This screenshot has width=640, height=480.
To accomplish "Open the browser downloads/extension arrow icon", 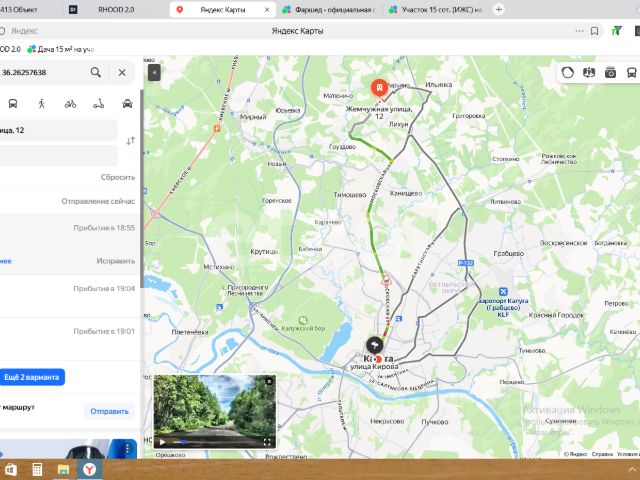I will coord(616,31).
